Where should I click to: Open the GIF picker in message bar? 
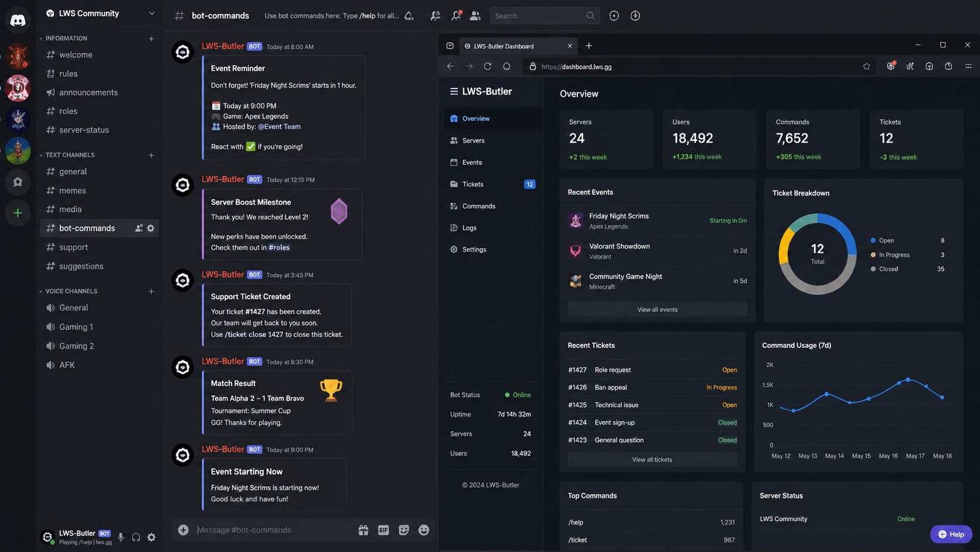click(x=383, y=530)
